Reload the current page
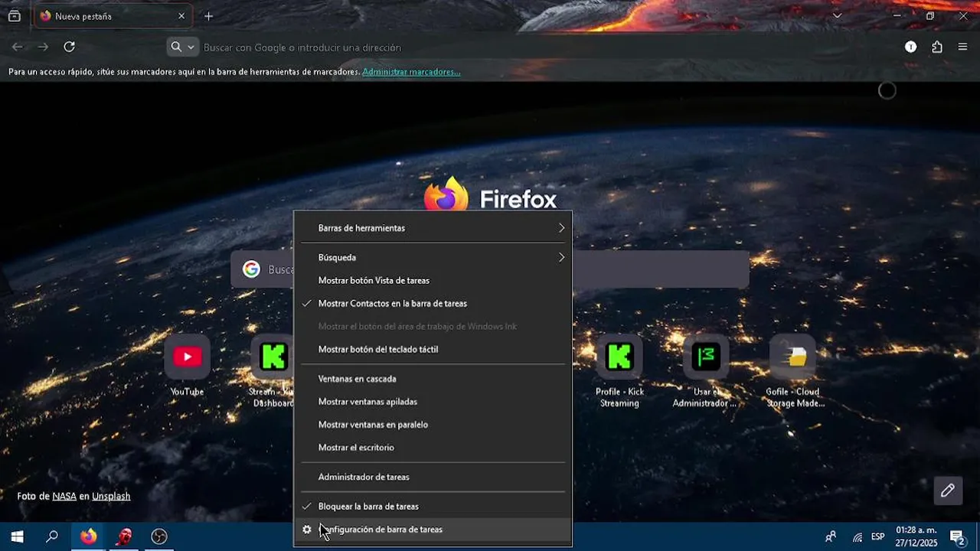Viewport: 980px width, 551px height. [69, 47]
